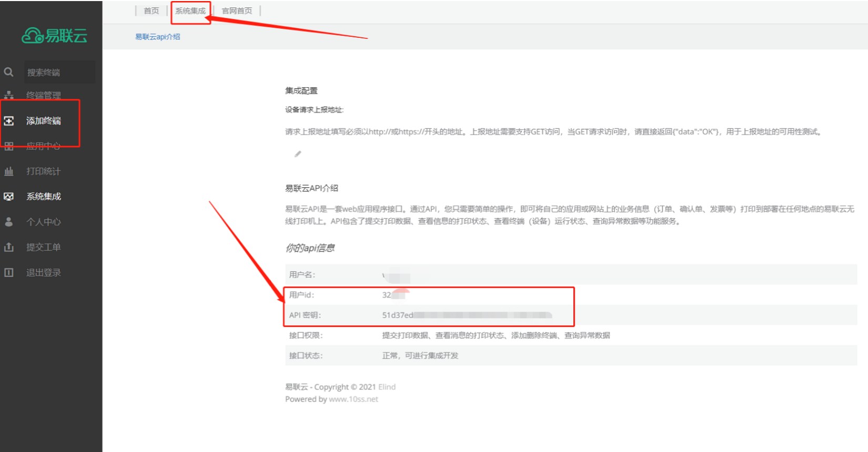Open the 官网首页 top tab
This screenshot has height=452, width=868.
pyautogui.click(x=237, y=11)
